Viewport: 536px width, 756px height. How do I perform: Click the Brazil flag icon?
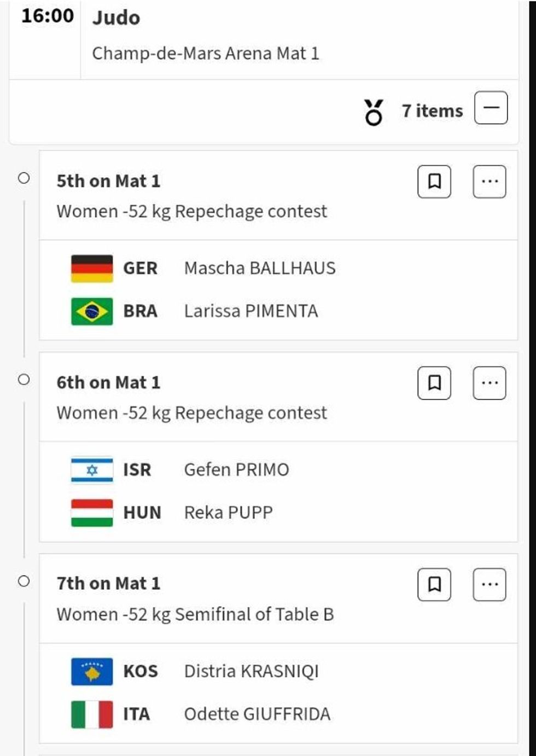92,311
